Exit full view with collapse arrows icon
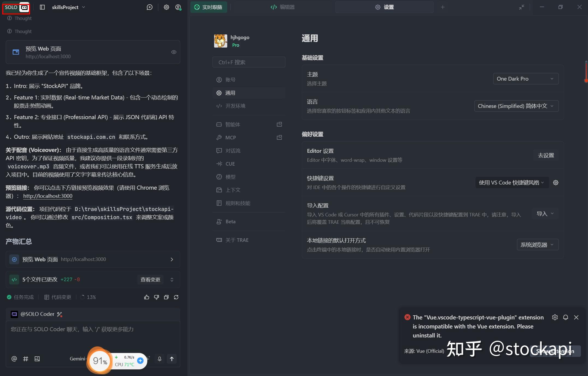 click(x=522, y=7)
